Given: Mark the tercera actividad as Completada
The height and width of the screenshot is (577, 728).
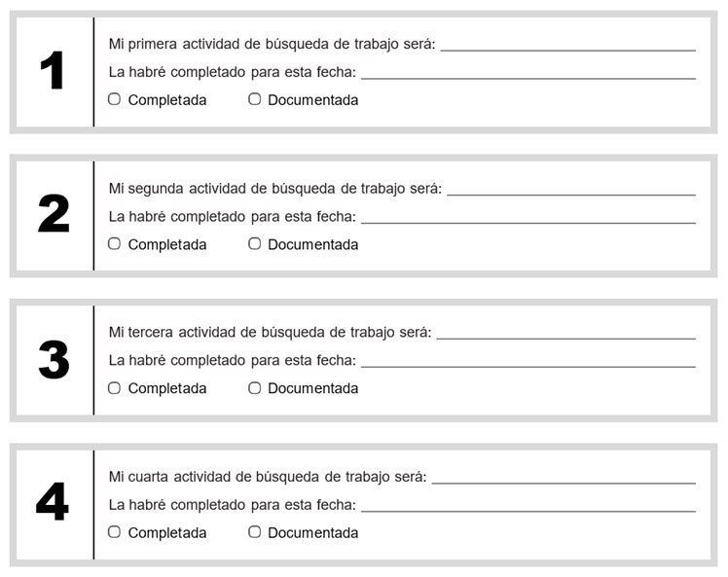Looking at the screenshot, I should point(114,388).
